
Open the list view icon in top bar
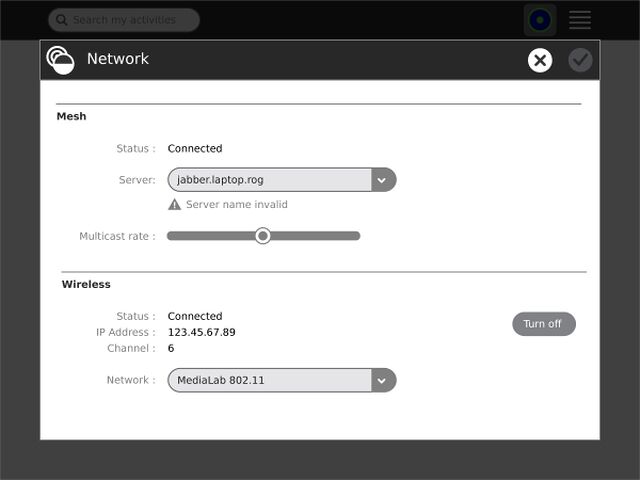(x=580, y=20)
